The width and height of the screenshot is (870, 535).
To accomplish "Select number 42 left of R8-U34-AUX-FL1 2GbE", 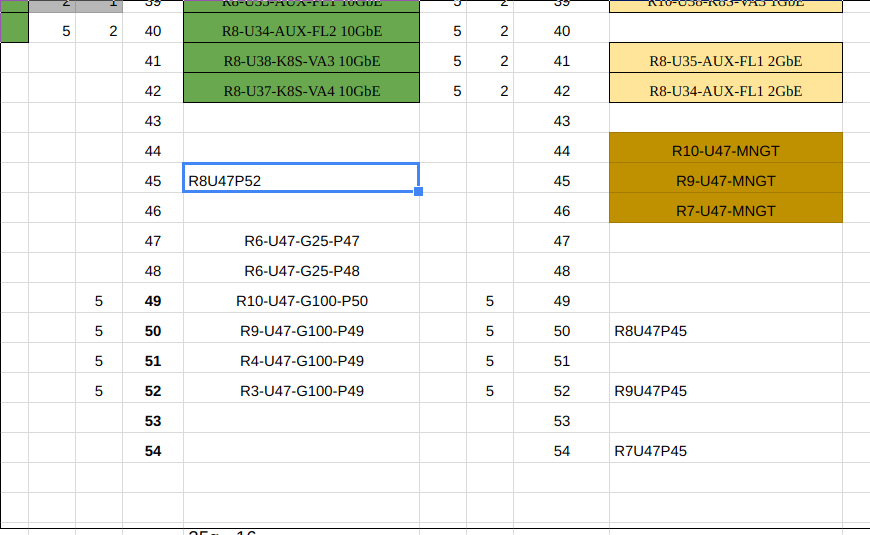I will pos(562,91).
